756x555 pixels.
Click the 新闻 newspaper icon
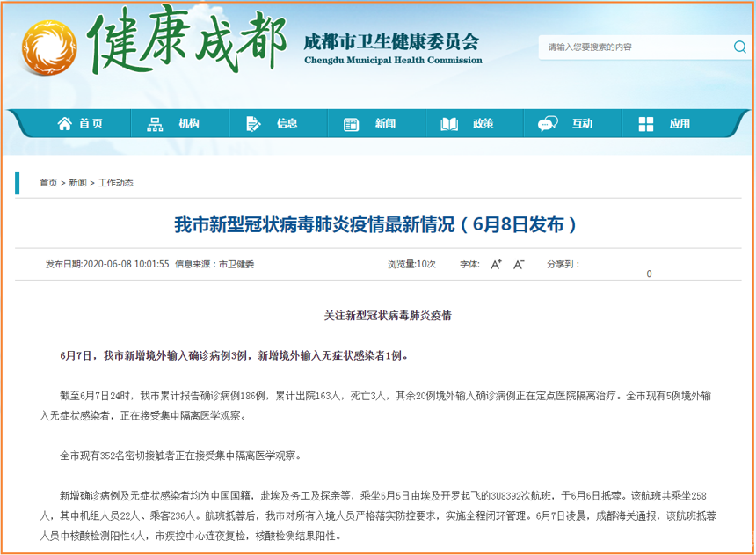click(x=351, y=125)
